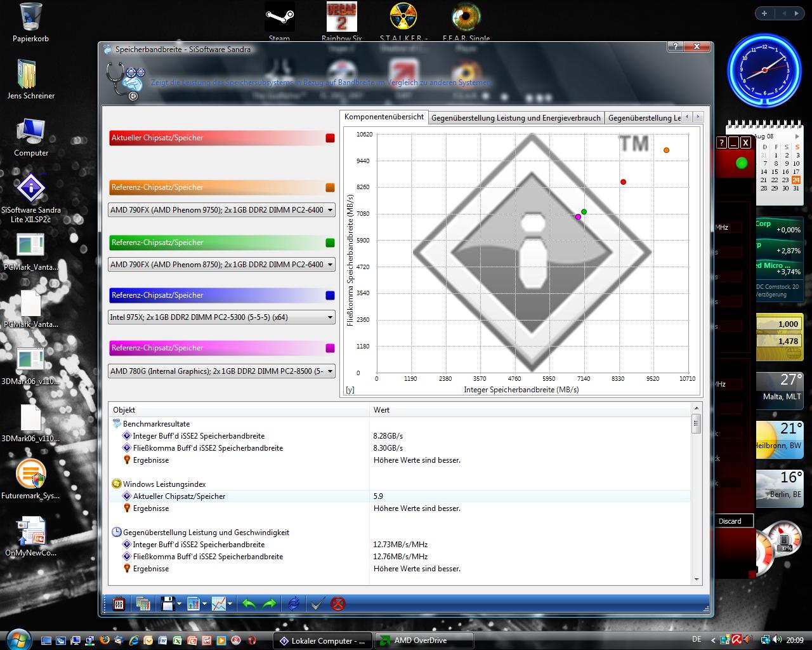Switch to AMD OverDrive taskbar window
Image resolution: width=812 pixels, height=650 pixels.
click(x=424, y=640)
